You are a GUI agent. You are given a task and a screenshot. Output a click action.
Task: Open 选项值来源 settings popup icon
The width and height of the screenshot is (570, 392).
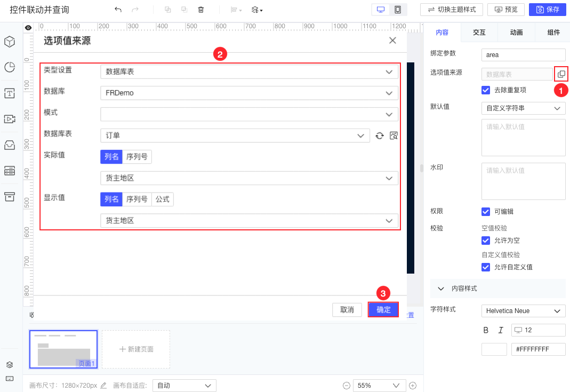tap(561, 74)
